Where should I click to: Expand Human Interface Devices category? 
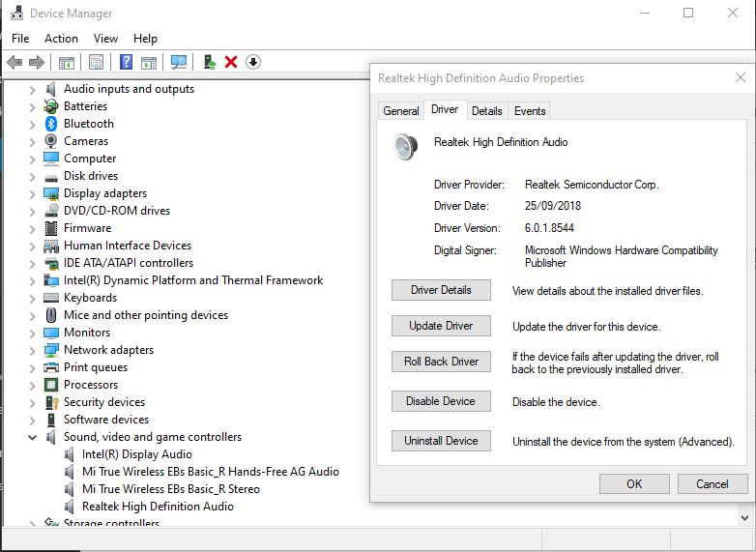tap(32, 246)
